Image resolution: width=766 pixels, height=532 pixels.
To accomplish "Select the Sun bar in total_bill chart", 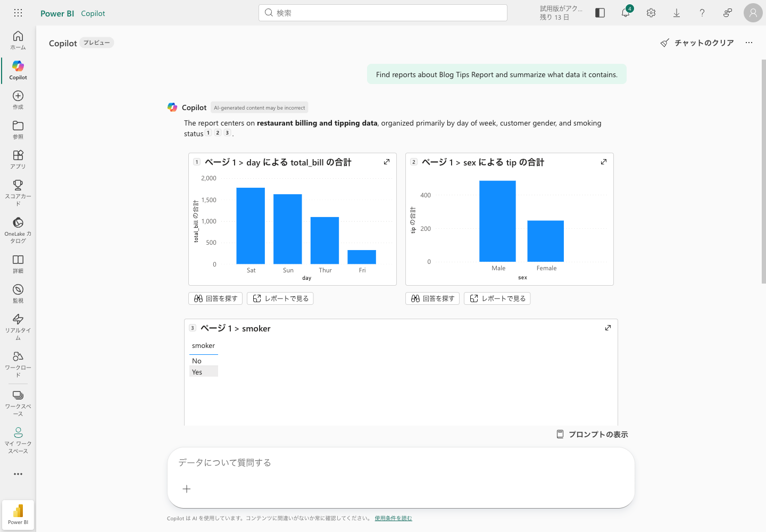I will [288, 229].
